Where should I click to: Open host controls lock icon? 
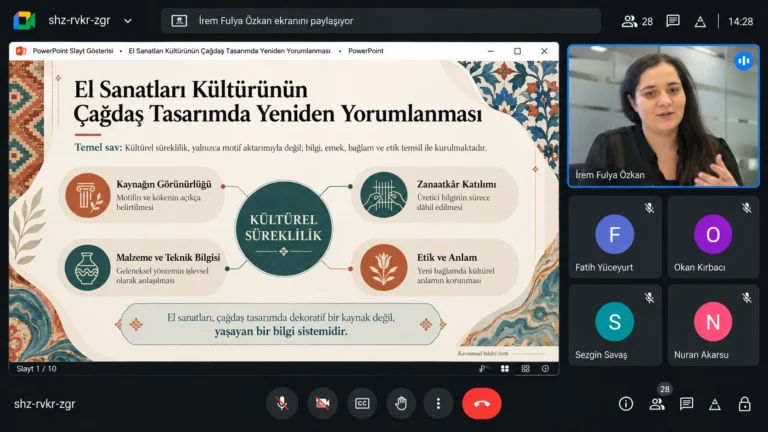[x=744, y=404]
